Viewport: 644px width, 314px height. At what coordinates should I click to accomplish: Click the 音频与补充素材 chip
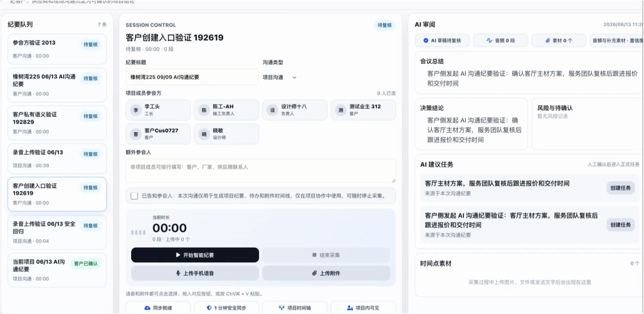click(617, 40)
